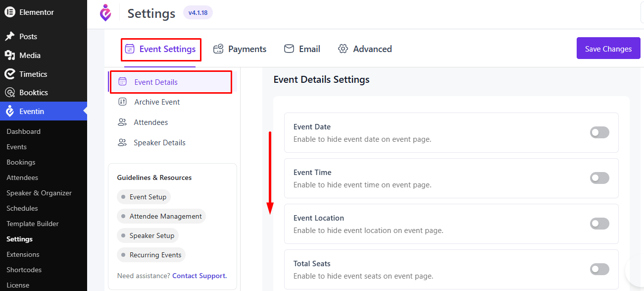Screen dimensions: 644x291
Task: Click 'Enable to hide event seats' description
Action: [363, 276]
